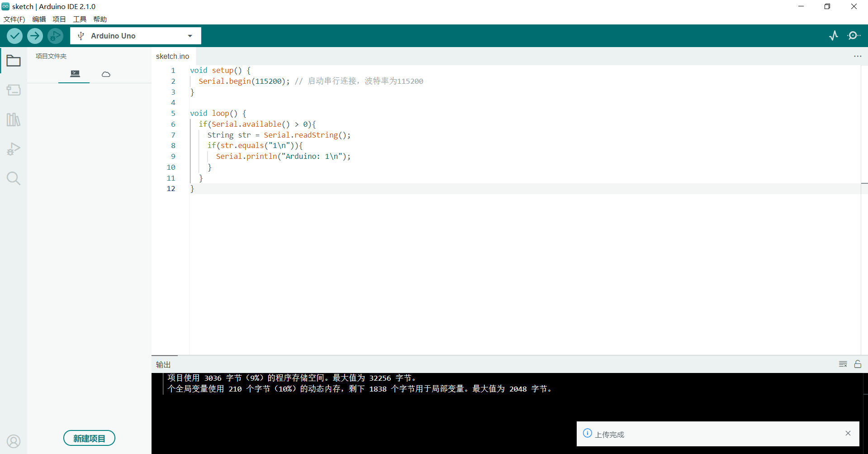Open Boards Manager from the sidebar
This screenshot has width=868, height=454.
pyautogui.click(x=14, y=90)
